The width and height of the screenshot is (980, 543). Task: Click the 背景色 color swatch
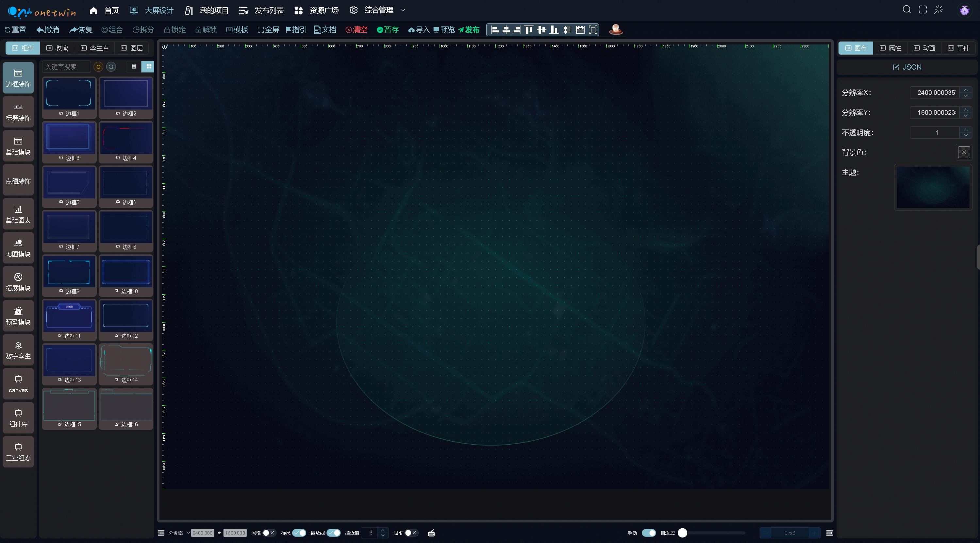(x=964, y=153)
